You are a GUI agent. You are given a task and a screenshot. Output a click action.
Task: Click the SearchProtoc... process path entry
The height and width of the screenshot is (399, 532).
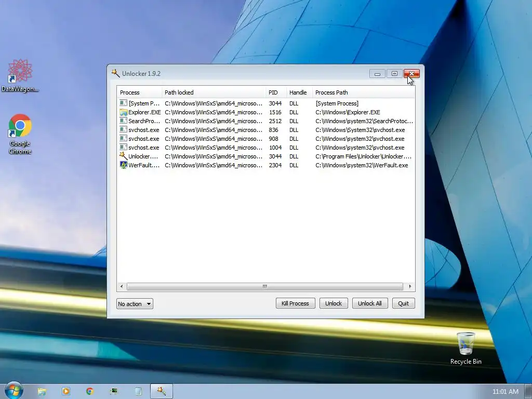point(364,121)
